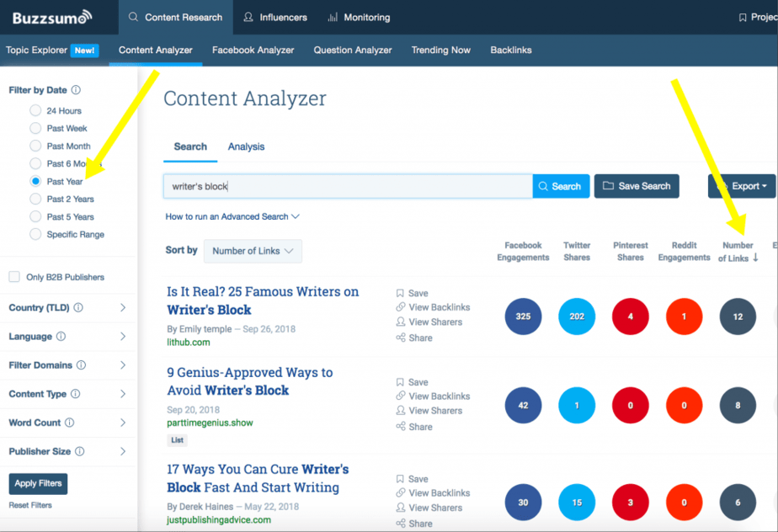This screenshot has height=532, width=778.
Task: Click the Buzzsumo logo
Action: point(52,18)
